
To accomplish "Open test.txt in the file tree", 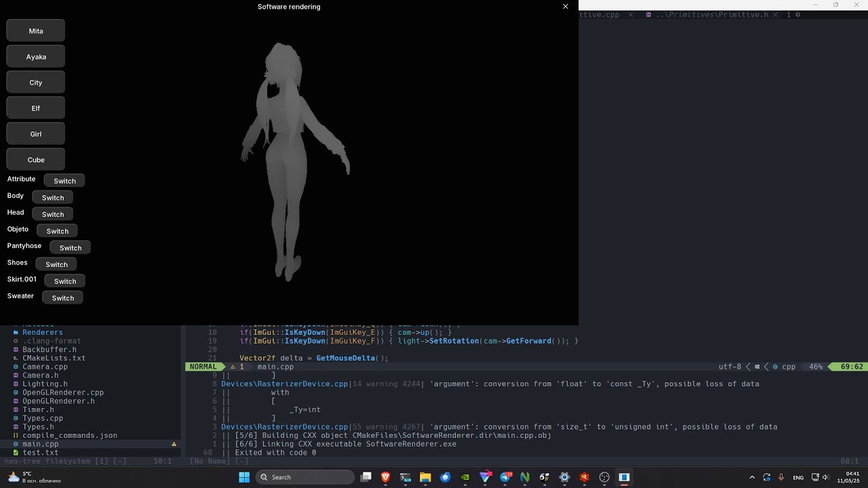I will [40, 453].
